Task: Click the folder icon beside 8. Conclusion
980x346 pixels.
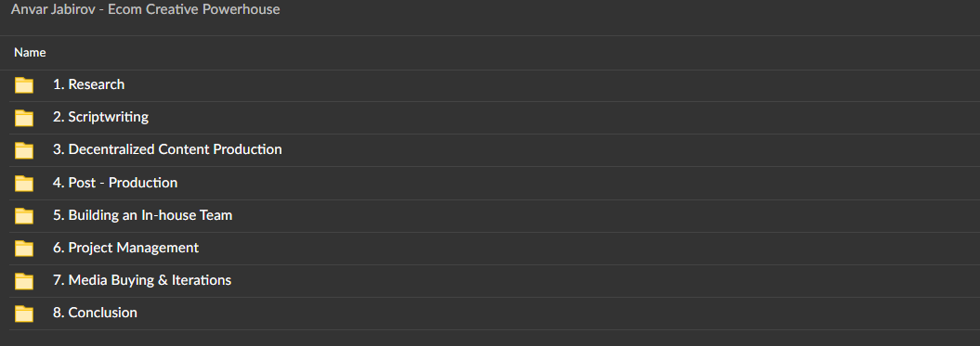Action: (x=24, y=314)
